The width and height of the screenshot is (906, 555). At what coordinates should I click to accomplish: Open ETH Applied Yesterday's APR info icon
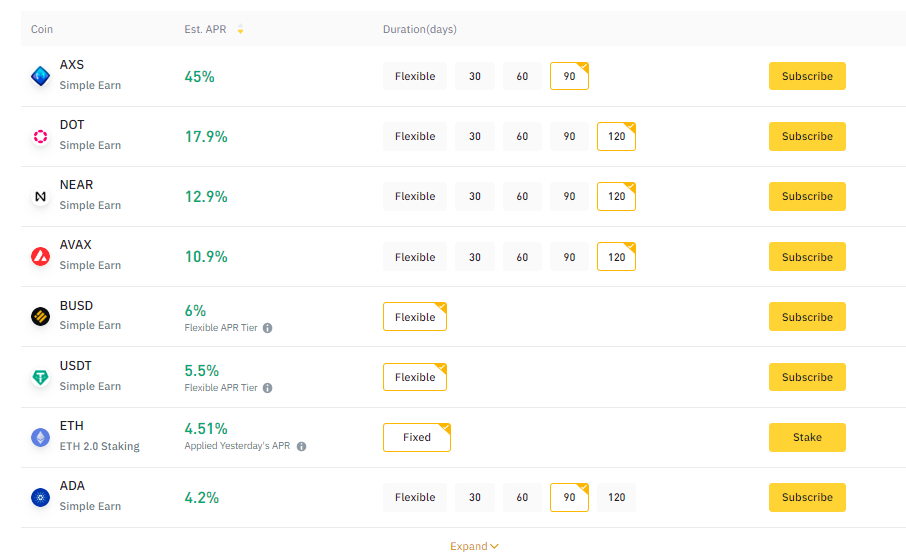[x=302, y=446]
